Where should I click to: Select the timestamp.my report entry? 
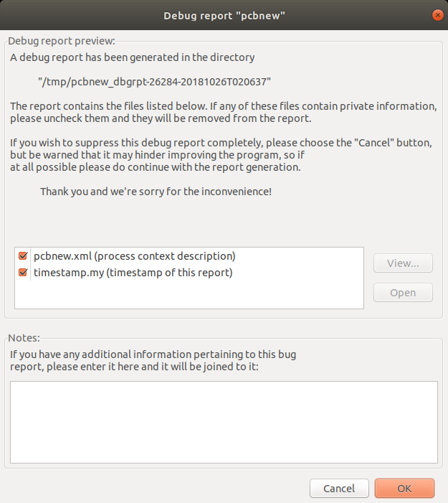[x=133, y=273]
